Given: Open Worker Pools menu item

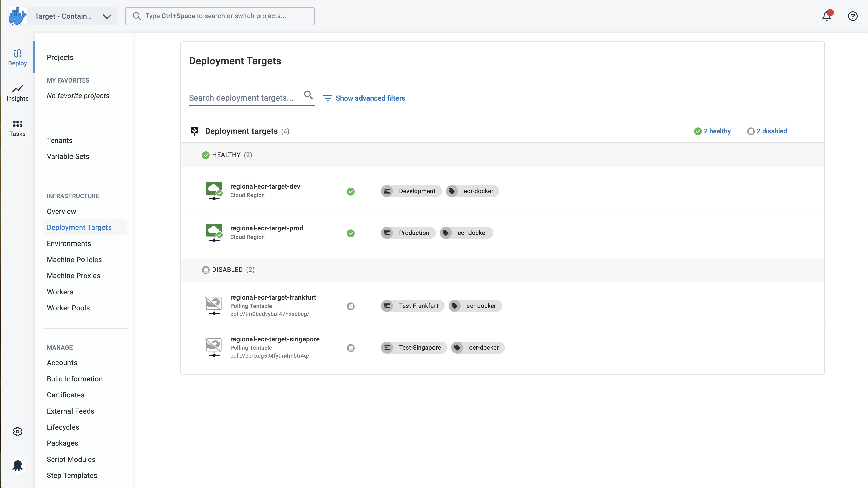Looking at the screenshot, I should (x=68, y=308).
